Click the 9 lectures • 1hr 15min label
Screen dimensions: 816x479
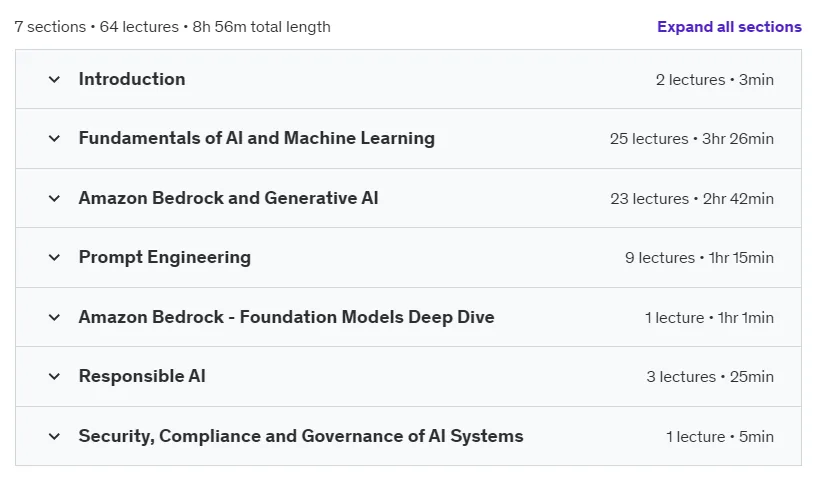coord(699,257)
